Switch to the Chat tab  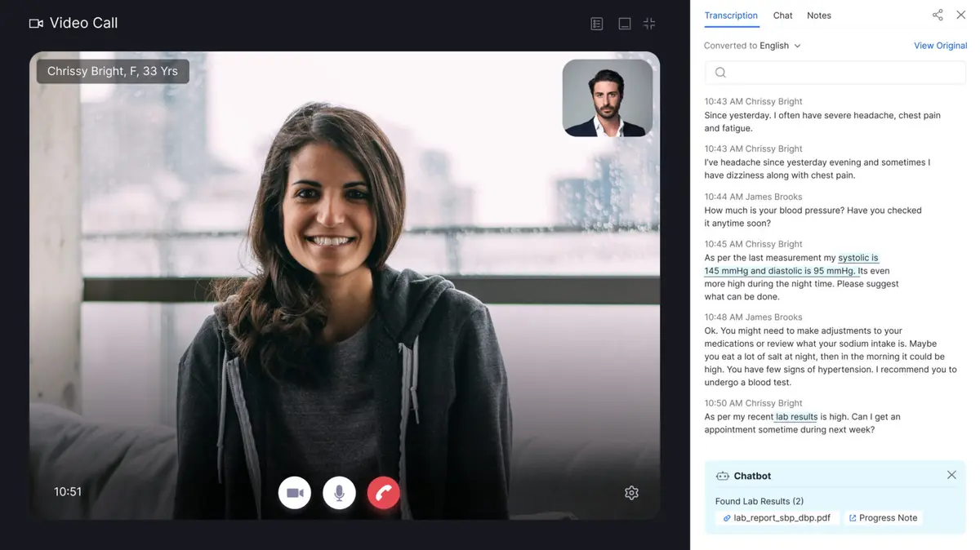click(x=782, y=16)
